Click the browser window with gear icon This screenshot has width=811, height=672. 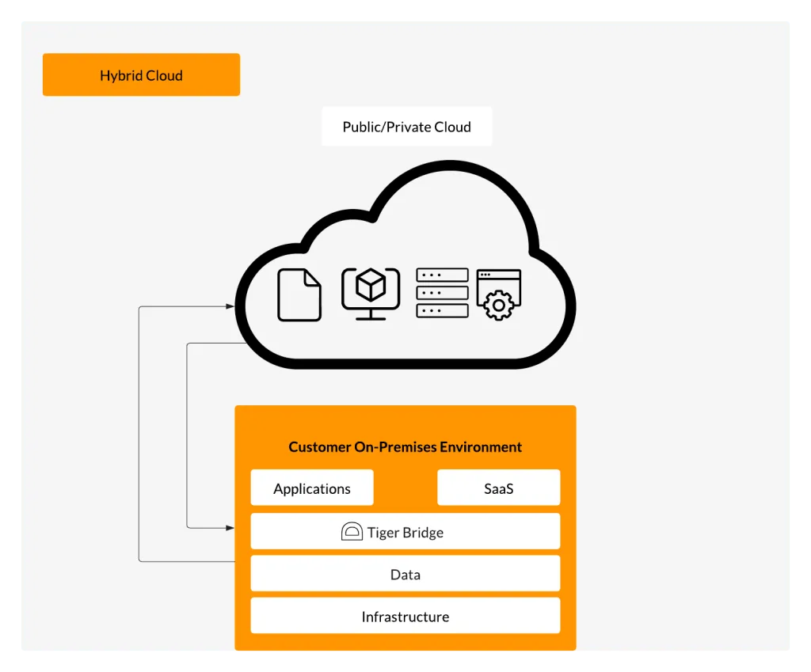[499, 294]
